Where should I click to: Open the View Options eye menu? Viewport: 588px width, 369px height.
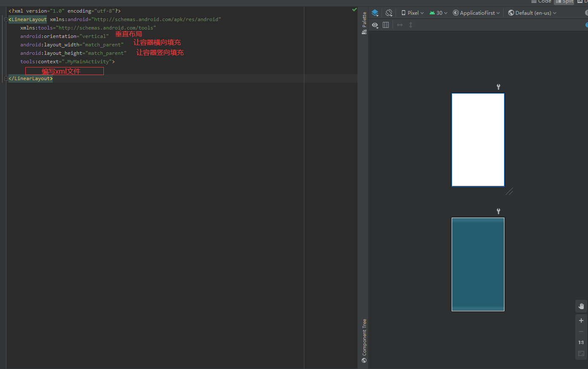pos(375,25)
